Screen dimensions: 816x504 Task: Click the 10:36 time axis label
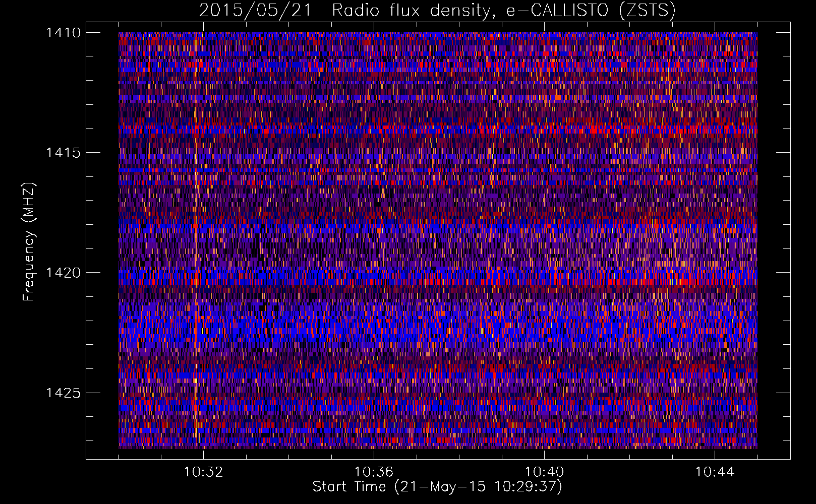pos(374,472)
